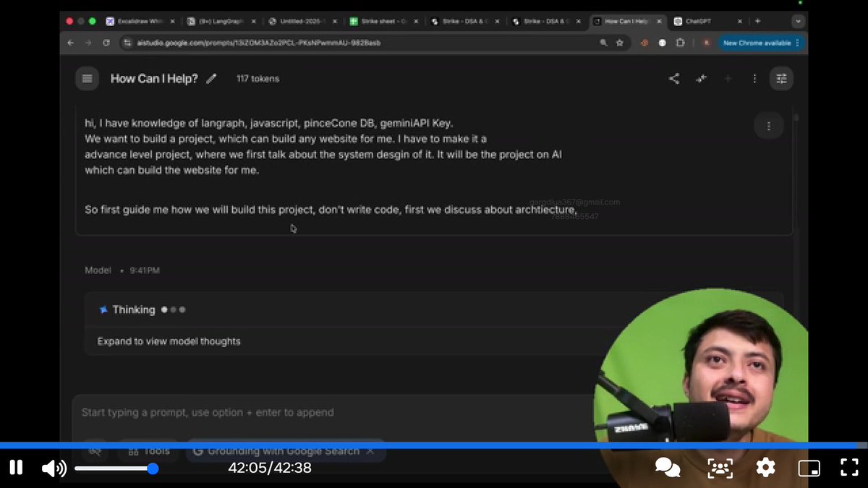This screenshot has width=868, height=488.
Task: Click the 42:05/42:38 playback time
Action: 270,468
